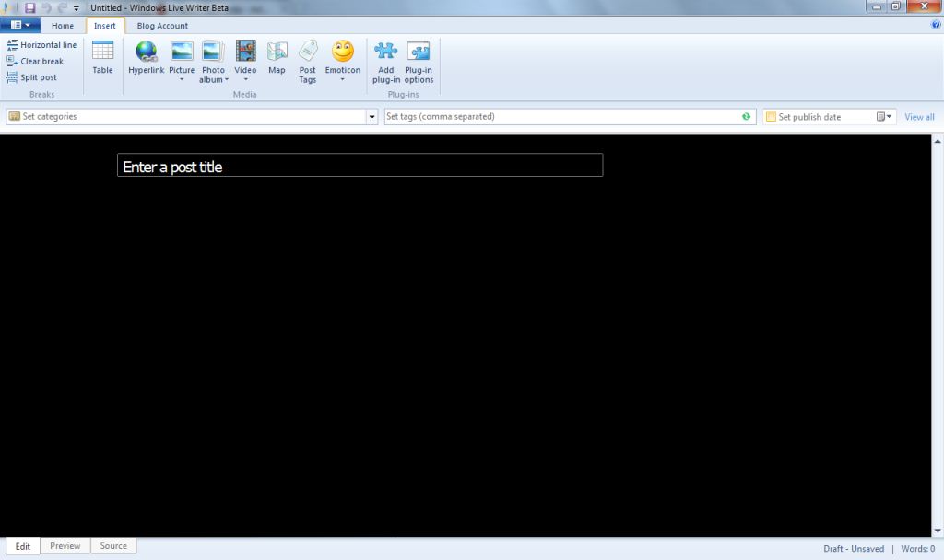Insert a Clear break

click(x=35, y=61)
